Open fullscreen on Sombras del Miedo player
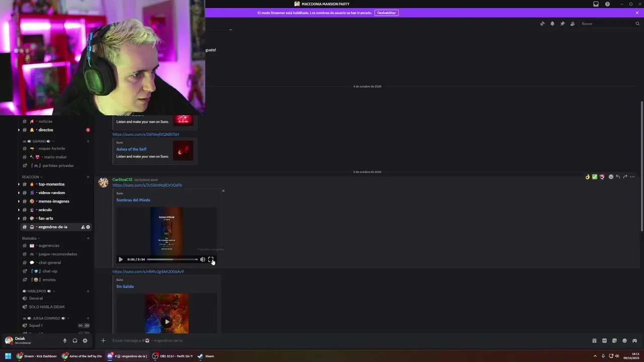 pyautogui.click(x=211, y=259)
